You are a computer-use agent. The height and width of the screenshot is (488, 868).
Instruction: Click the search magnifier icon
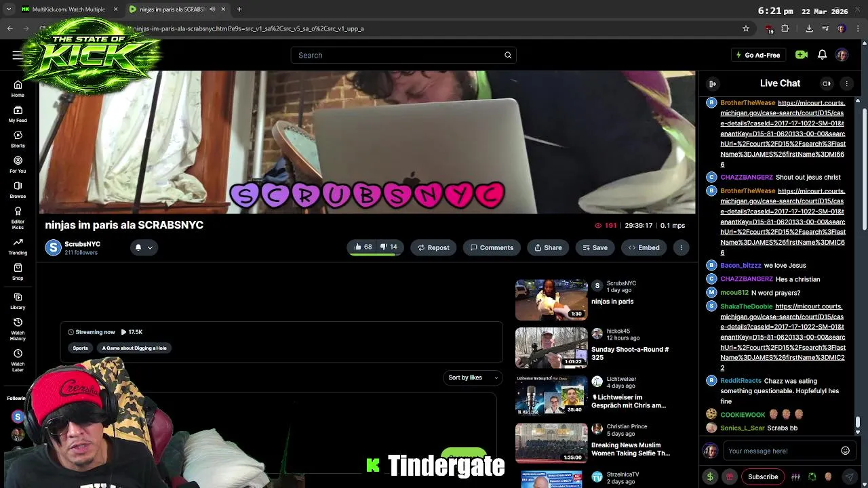[508, 55]
